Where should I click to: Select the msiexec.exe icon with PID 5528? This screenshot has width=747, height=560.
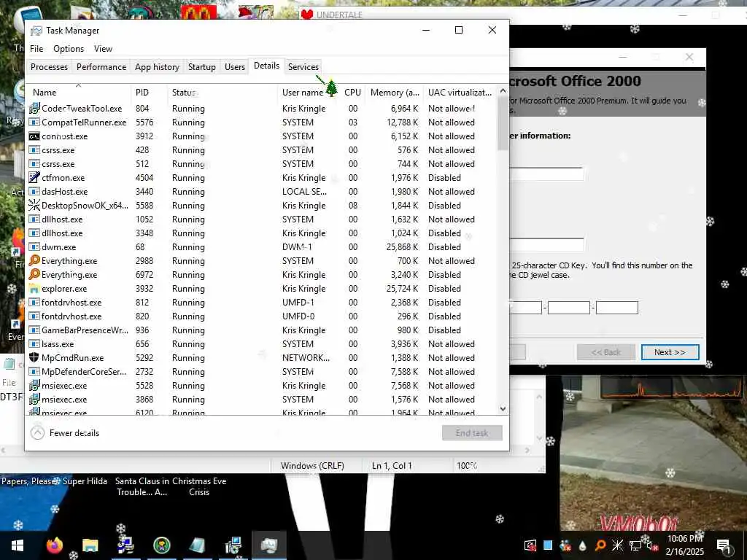point(34,385)
